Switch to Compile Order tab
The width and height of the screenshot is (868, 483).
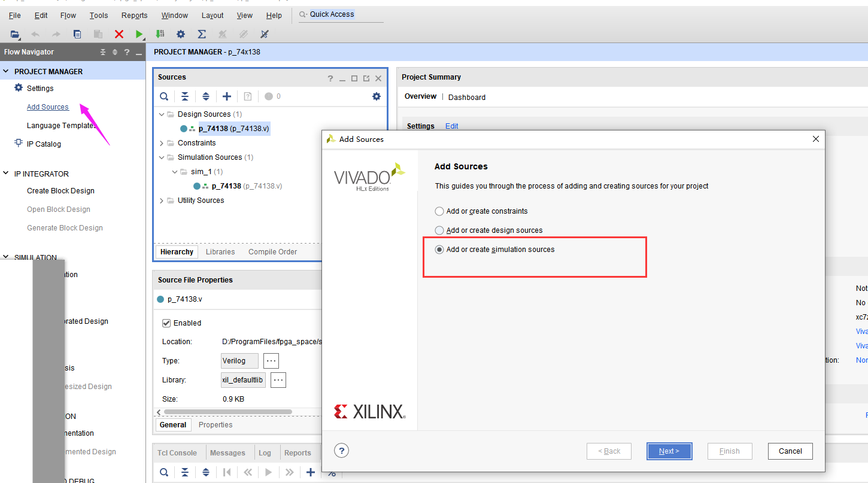[x=272, y=252]
